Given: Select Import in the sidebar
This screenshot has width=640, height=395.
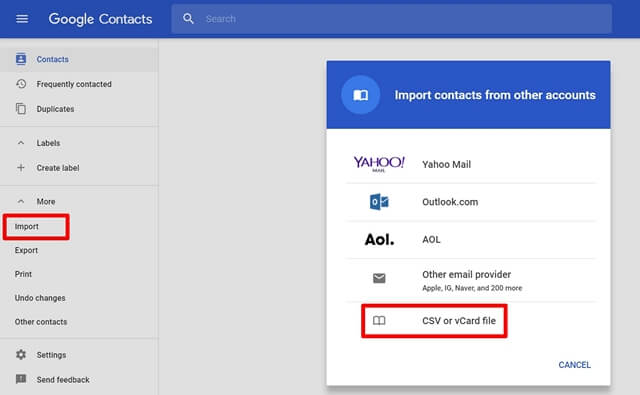Looking at the screenshot, I should (x=27, y=226).
